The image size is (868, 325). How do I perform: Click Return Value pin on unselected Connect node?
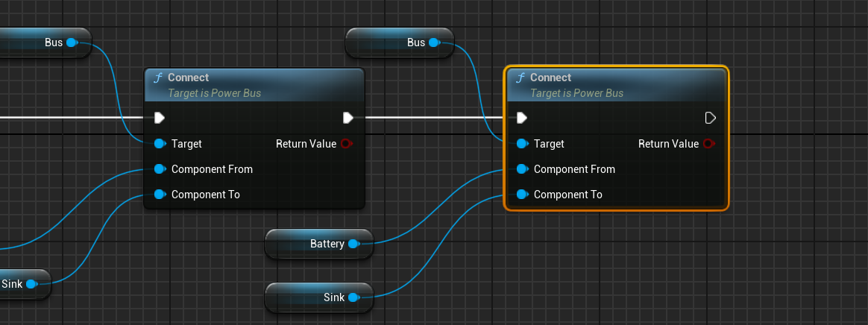click(x=346, y=144)
